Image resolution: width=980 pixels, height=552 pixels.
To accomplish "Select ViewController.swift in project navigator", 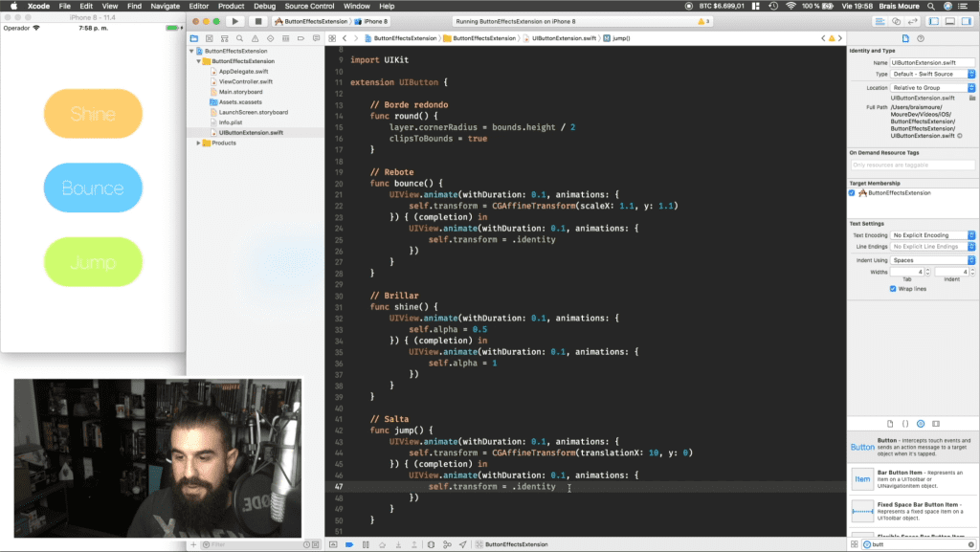I will 246,82.
